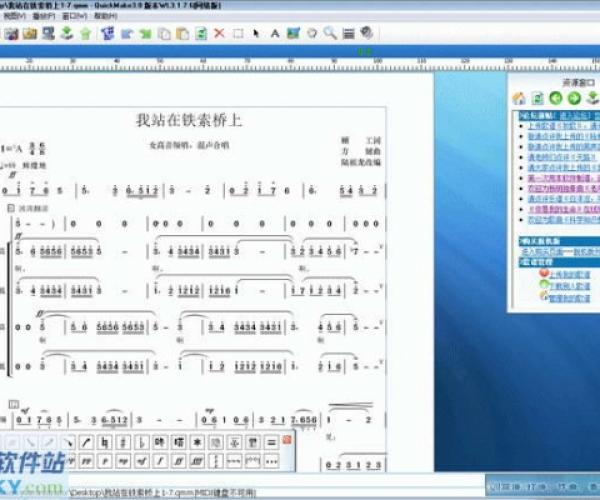600x500 pixels.
Task: Select the single p dynamics marking
Action: (104, 461)
